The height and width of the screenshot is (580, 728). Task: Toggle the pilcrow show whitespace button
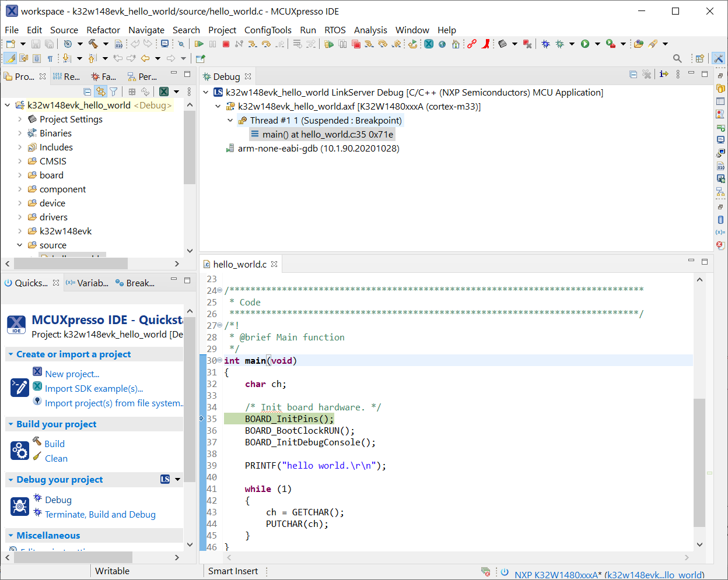coord(50,58)
